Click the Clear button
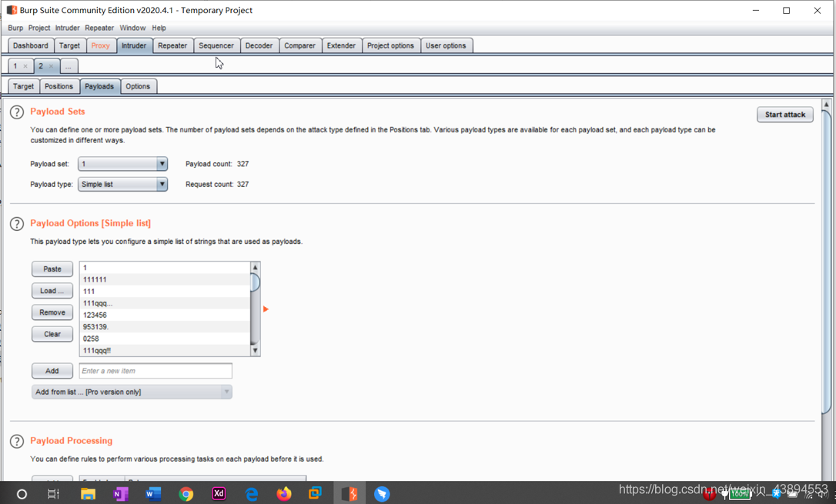The width and height of the screenshot is (836, 504). point(52,334)
